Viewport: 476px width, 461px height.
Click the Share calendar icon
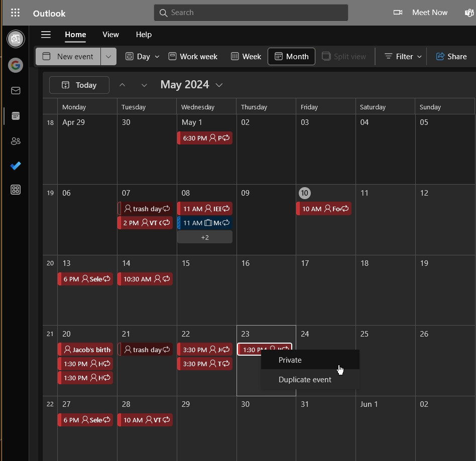(x=440, y=56)
